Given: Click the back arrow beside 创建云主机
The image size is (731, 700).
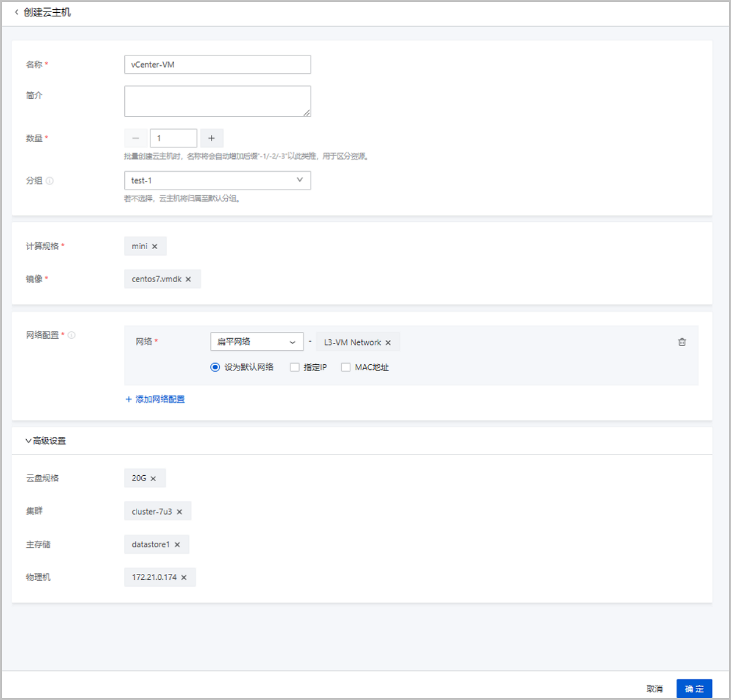Looking at the screenshot, I should pyautogui.click(x=16, y=12).
